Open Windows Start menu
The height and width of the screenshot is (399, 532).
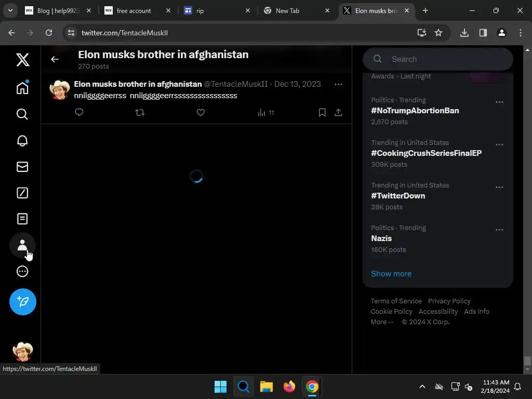[220, 387]
